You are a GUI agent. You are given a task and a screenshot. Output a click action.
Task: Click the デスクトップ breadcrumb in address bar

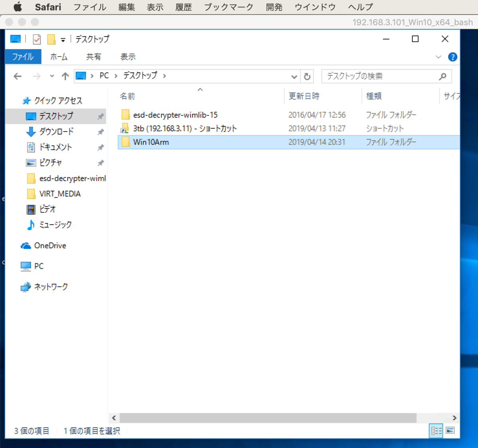[x=140, y=76]
